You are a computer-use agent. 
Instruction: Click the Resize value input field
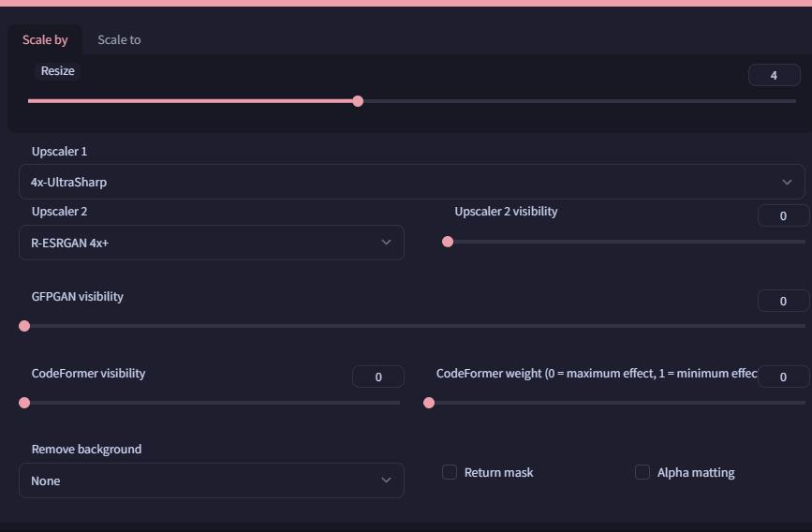click(774, 75)
